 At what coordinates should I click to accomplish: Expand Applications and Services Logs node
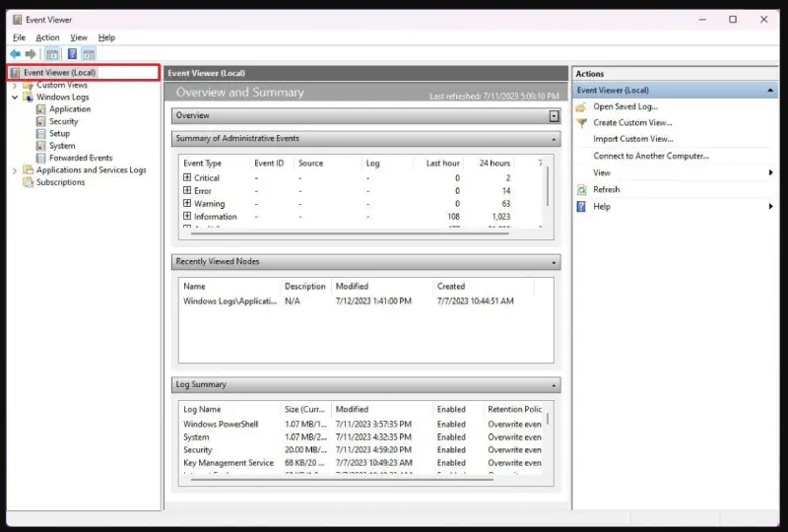tap(15, 170)
